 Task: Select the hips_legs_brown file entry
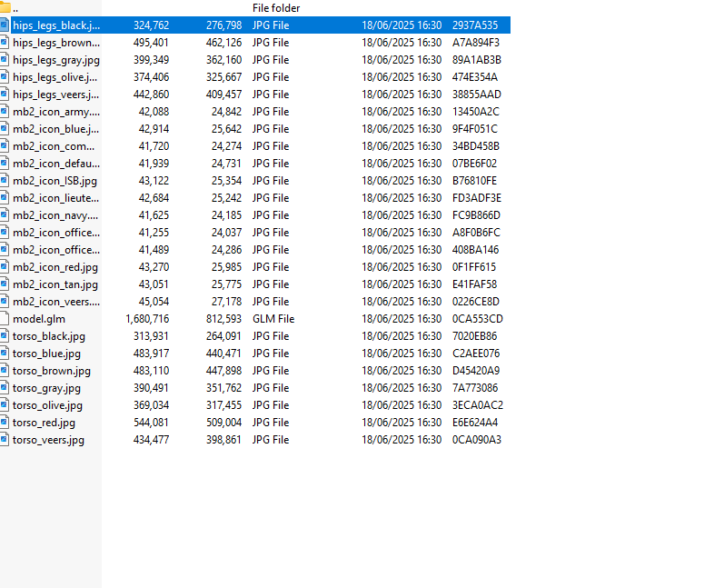click(x=55, y=43)
